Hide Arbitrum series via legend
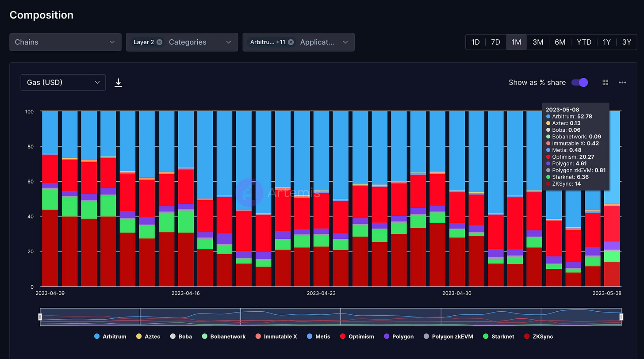This screenshot has width=644, height=359. [110, 336]
